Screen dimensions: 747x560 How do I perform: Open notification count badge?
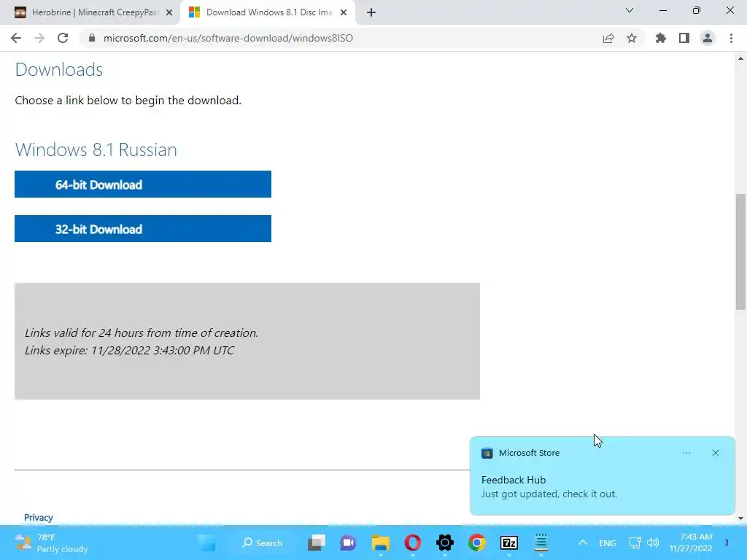[727, 542]
